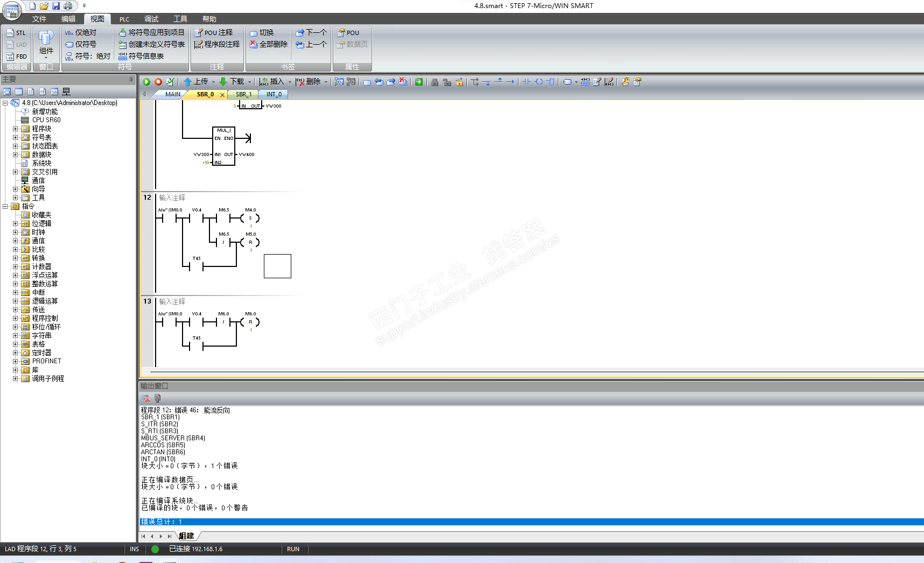Open the 编辑 ribbon tab

[x=68, y=19]
